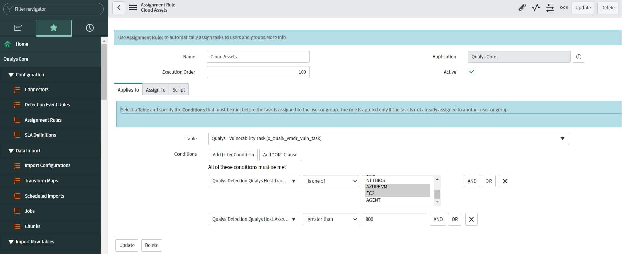Open the History clock tab

(x=90, y=28)
